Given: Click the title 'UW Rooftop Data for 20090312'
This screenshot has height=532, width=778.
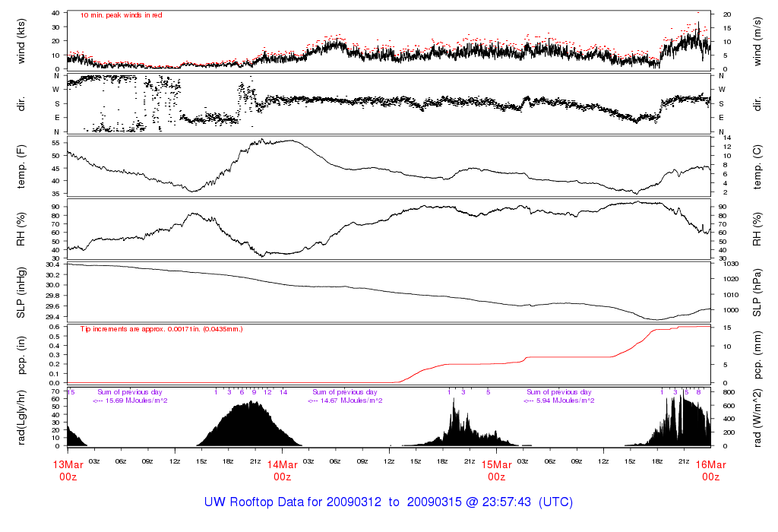Looking at the screenshot, I should point(293,502).
